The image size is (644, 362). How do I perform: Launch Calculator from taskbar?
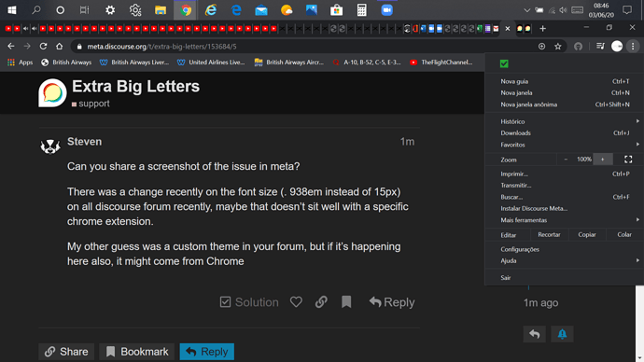pos(361,10)
